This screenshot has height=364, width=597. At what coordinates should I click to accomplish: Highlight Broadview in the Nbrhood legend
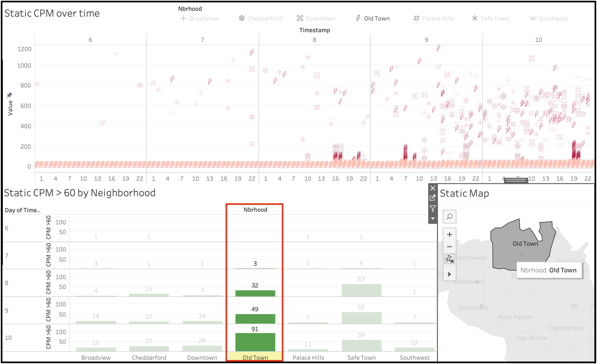coord(200,18)
